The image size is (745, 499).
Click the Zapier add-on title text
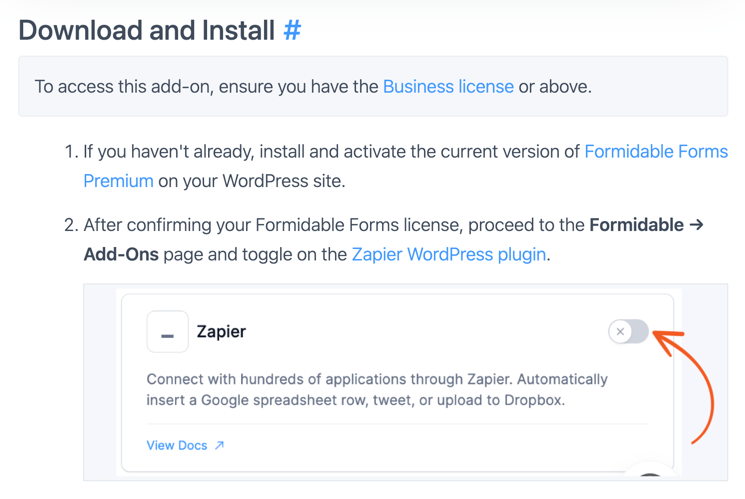coord(221,331)
